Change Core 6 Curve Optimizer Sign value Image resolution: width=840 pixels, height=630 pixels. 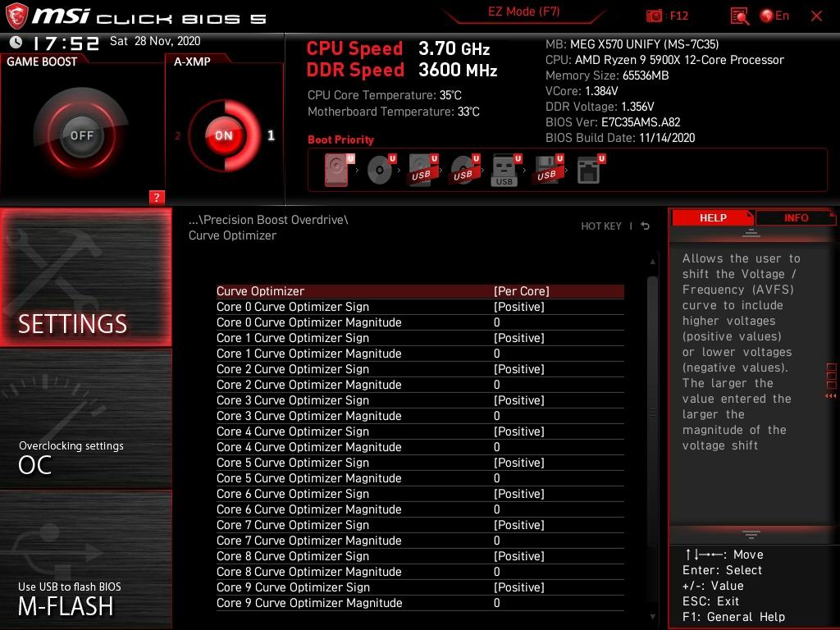pyautogui.click(x=518, y=493)
